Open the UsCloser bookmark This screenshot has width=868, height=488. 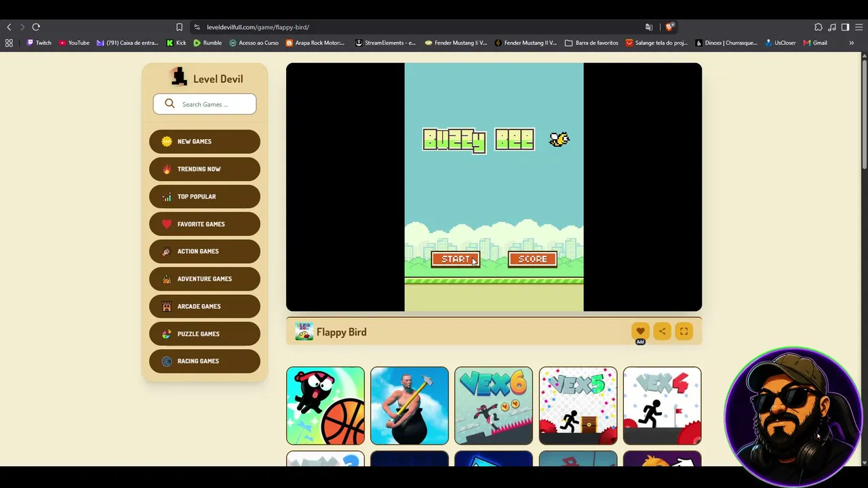pyautogui.click(x=781, y=43)
